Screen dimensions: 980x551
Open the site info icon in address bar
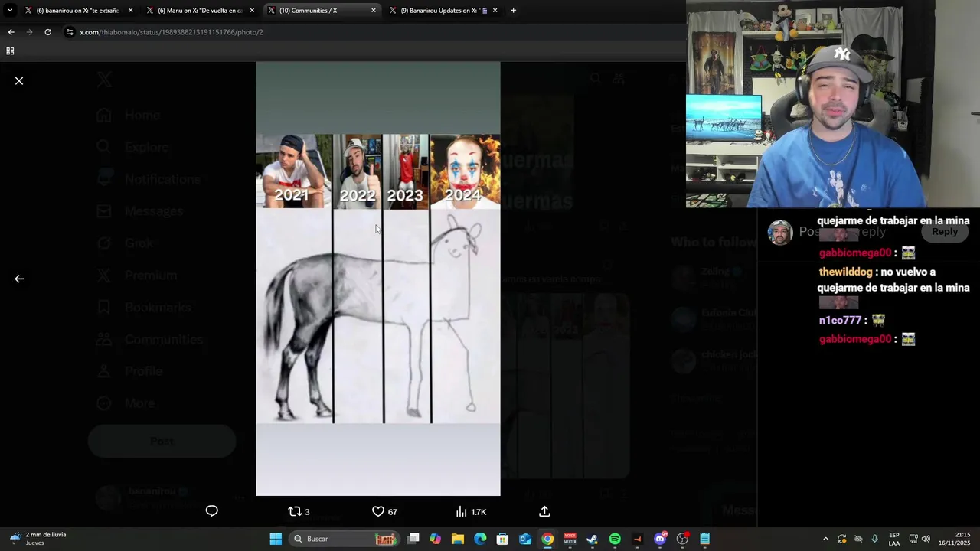coord(70,32)
